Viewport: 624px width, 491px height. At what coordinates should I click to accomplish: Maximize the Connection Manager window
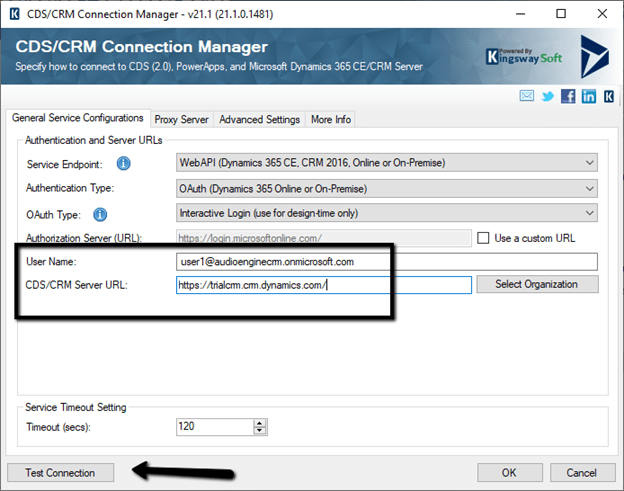(x=561, y=14)
